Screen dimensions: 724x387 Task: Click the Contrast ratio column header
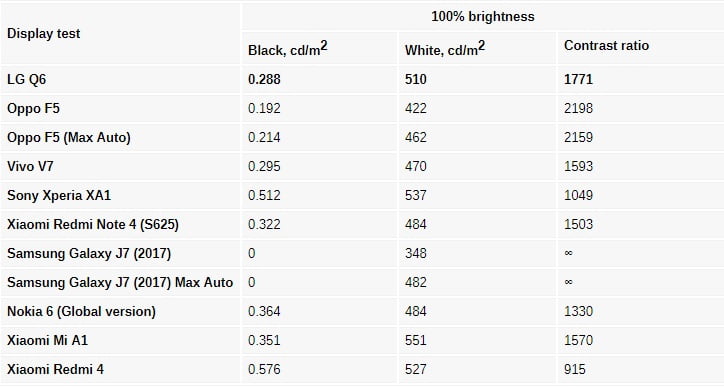point(606,45)
